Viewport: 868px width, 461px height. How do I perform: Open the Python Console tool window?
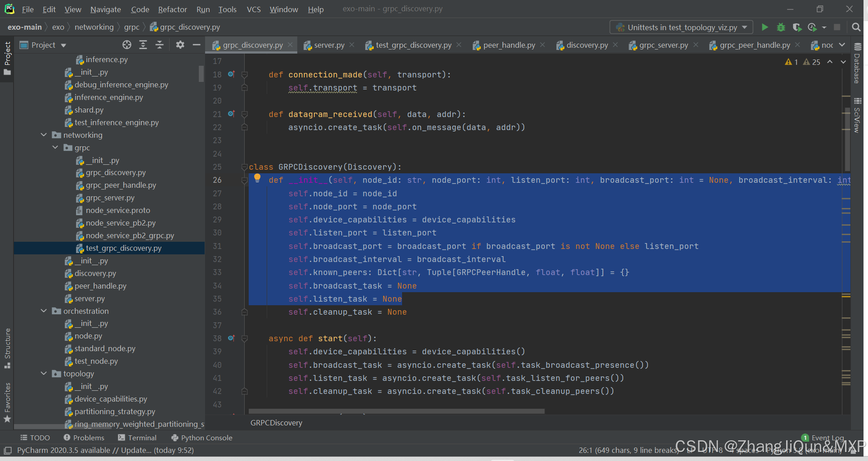click(x=202, y=438)
